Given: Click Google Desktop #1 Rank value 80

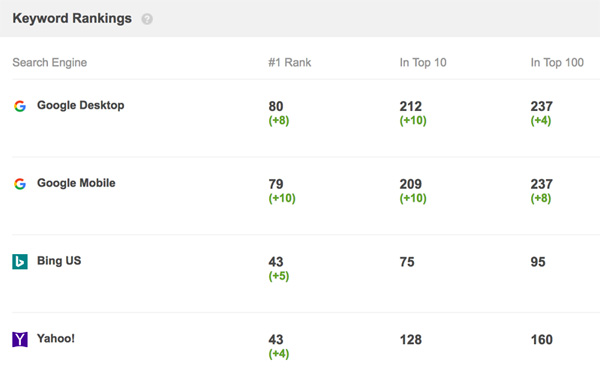Looking at the screenshot, I should tap(276, 106).
